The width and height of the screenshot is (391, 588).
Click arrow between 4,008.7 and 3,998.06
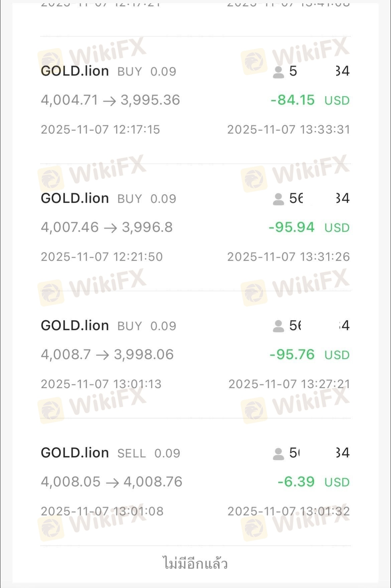tap(102, 355)
